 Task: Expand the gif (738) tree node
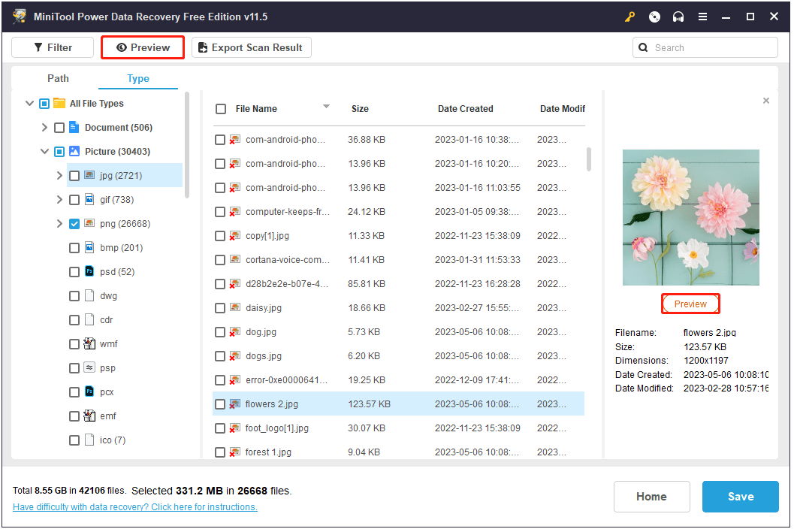(59, 199)
